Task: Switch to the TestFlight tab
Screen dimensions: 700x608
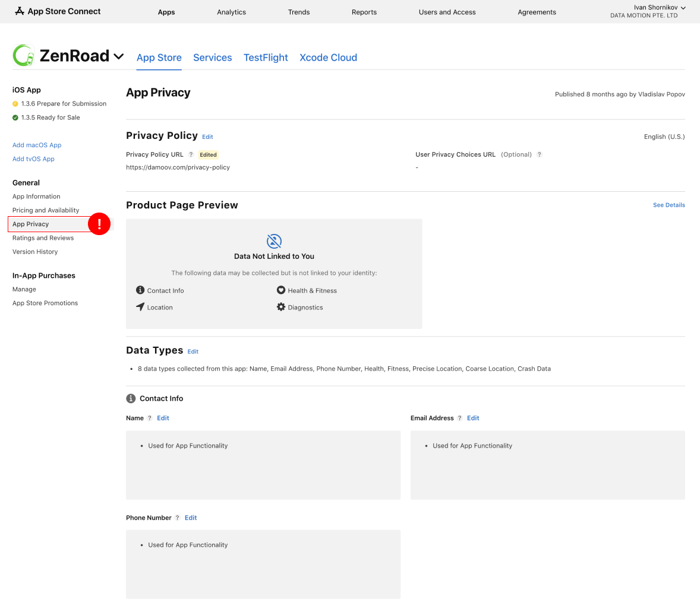Action: (266, 58)
